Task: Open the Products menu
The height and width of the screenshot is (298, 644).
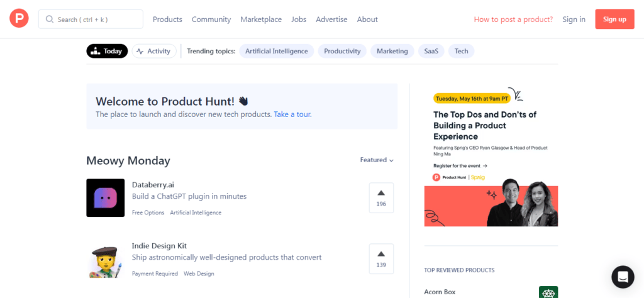Action: tap(167, 19)
